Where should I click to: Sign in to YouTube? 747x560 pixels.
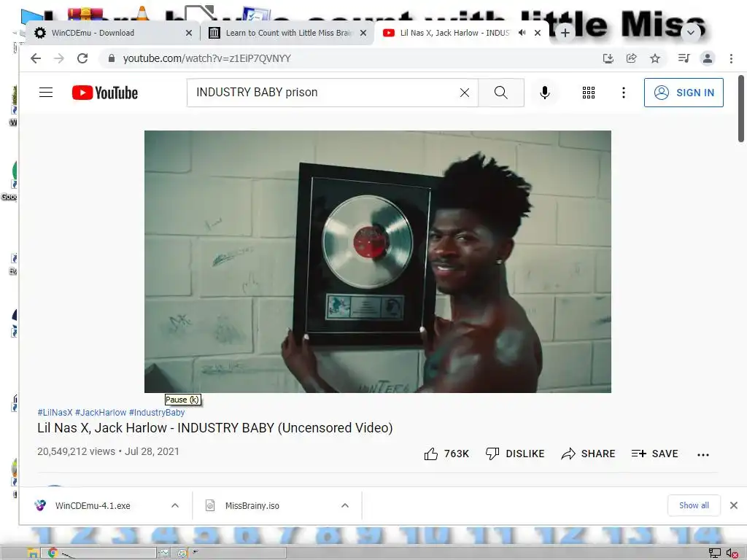684,93
